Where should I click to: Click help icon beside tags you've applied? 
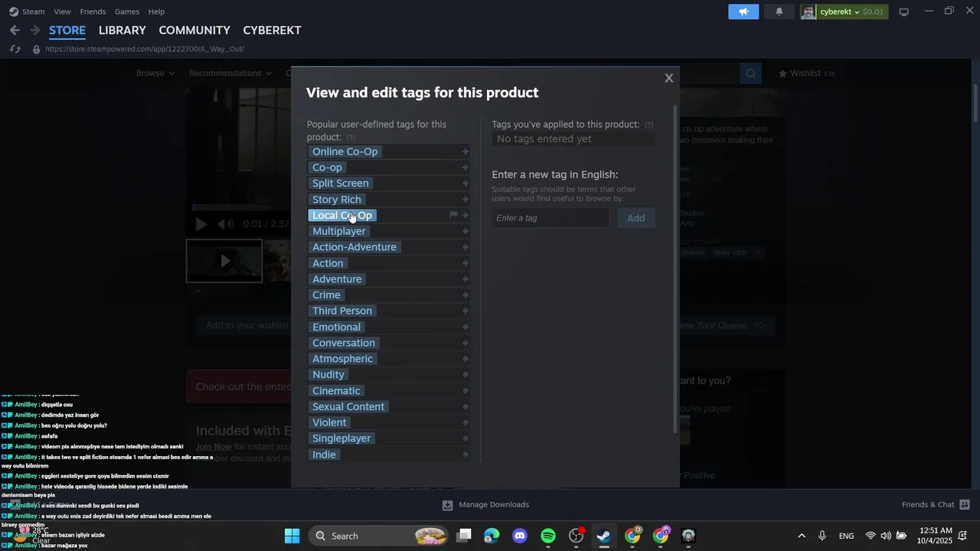649,125
